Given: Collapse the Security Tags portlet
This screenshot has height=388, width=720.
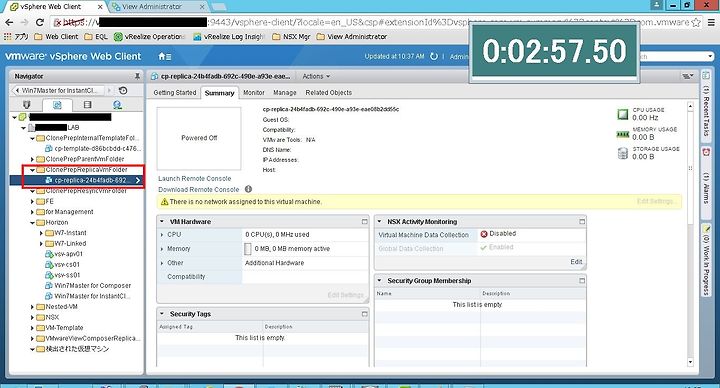Looking at the screenshot, I should (x=162, y=314).
